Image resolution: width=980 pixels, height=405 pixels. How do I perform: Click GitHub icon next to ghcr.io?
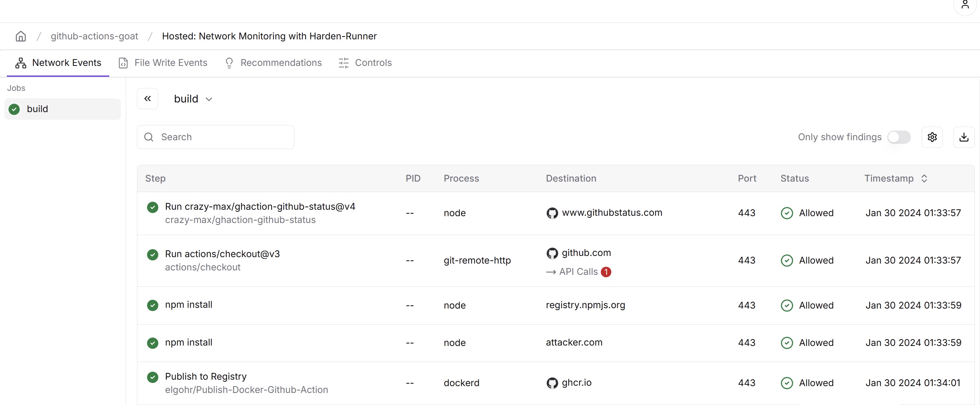click(552, 383)
